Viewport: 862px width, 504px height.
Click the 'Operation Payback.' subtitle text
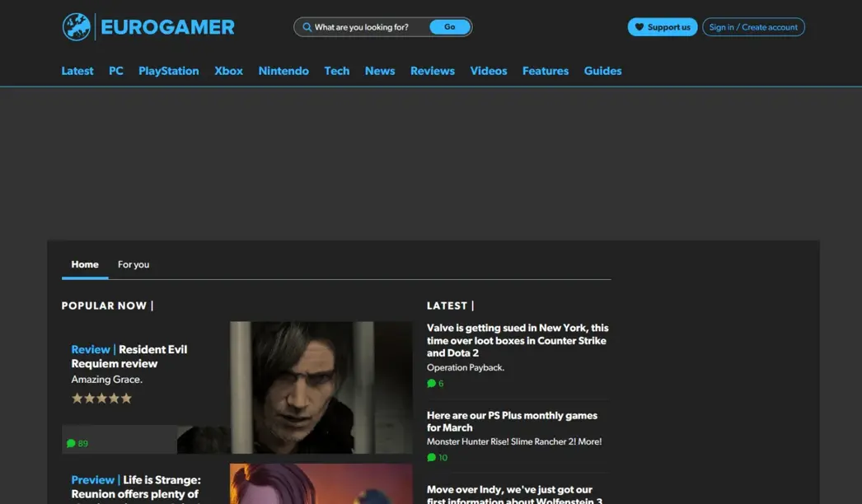[466, 367]
